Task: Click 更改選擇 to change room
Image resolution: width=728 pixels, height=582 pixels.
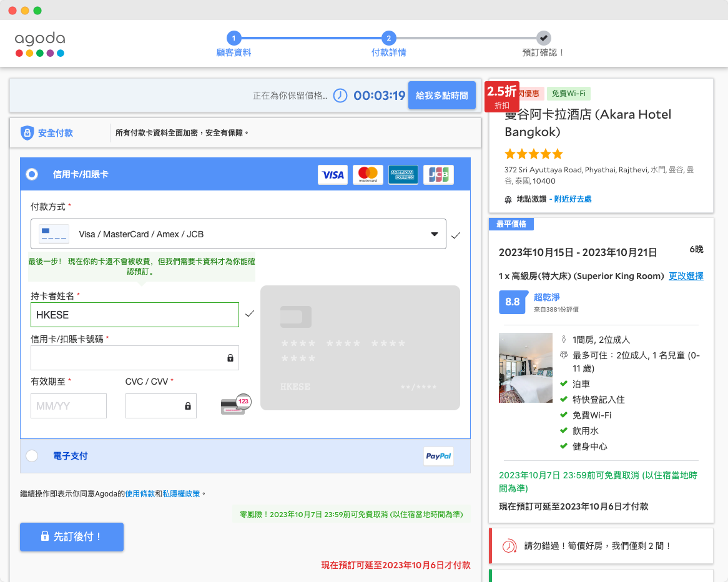Action: click(x=686, y=276)
